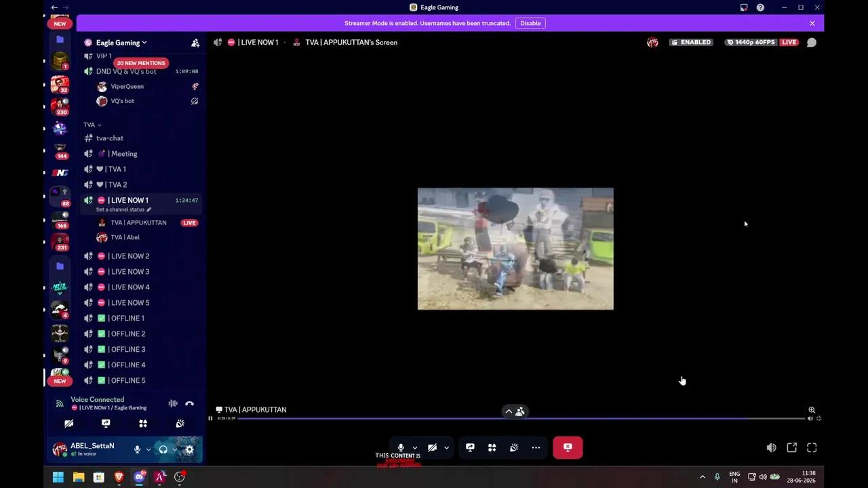Click Set a channel status
The width and height of the screenshot is (868, 488).
[x=123, y=209]
